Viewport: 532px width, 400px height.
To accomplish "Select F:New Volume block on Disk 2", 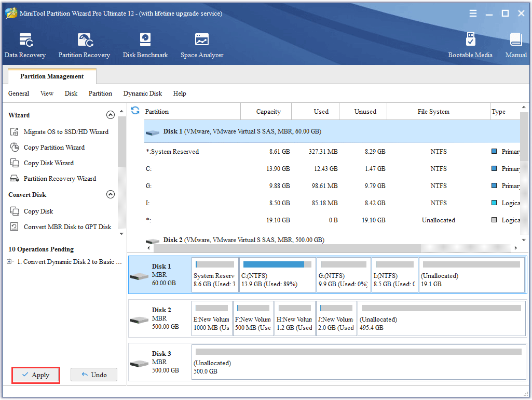I will tap(253, 318).
